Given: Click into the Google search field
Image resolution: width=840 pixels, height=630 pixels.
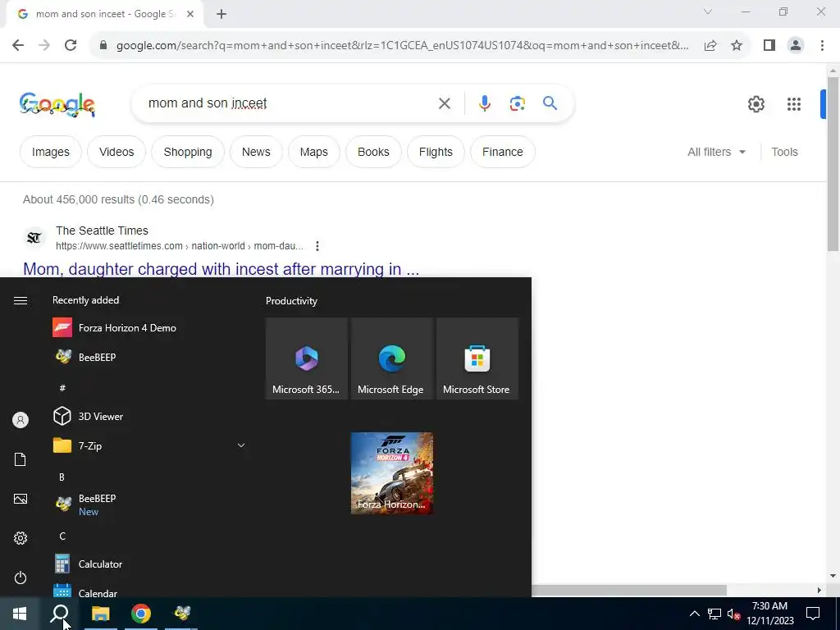Looking at the screenshot, I should (290, 103).
